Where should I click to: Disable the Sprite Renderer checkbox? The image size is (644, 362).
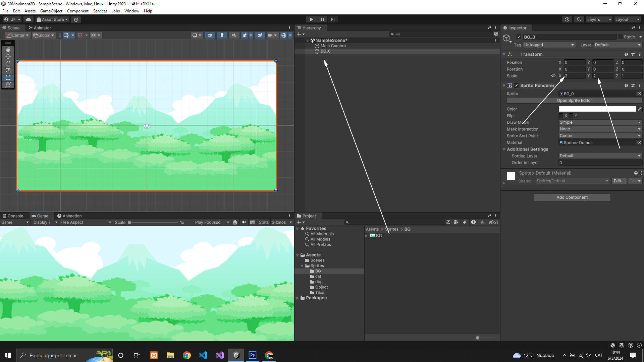(516, 85)
